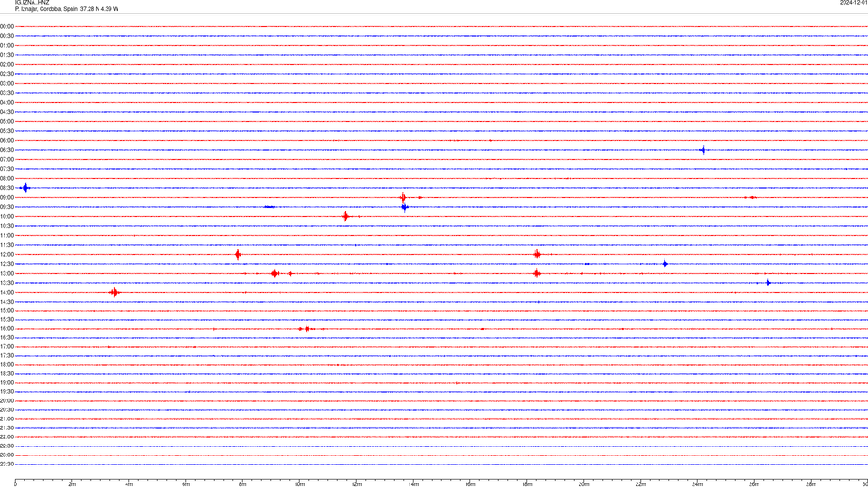Select the red seismic spike on the 16:00 trace
This screenshot has width=868, height=488.
pos(307,329)
